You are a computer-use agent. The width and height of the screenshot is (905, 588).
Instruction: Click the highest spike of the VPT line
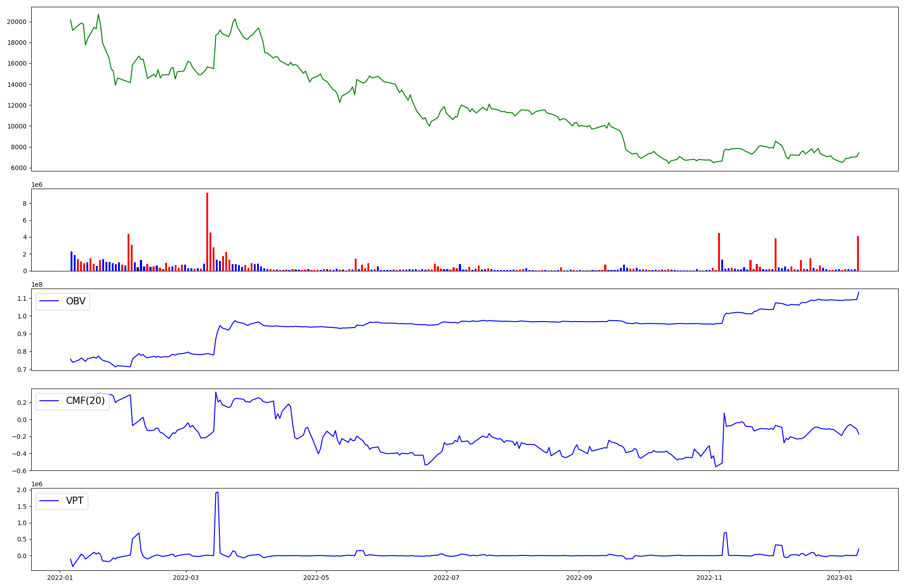[218, 492]
